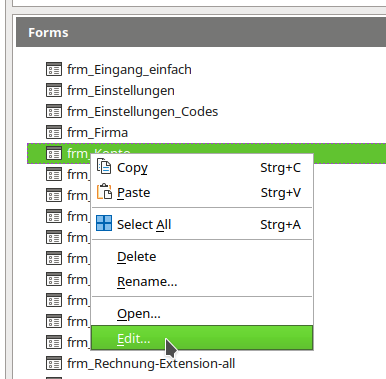The width and height of the screenshot is (386, 379).
Task: Click the Paste clipboard icon
Action: (104, 192)
